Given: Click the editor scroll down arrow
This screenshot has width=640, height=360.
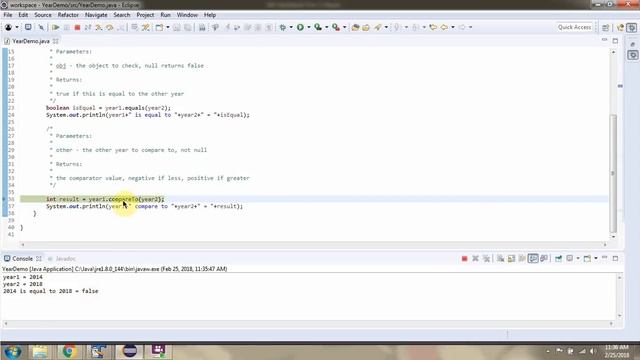Looking at the screenshot, I should [x=613, y=237].
